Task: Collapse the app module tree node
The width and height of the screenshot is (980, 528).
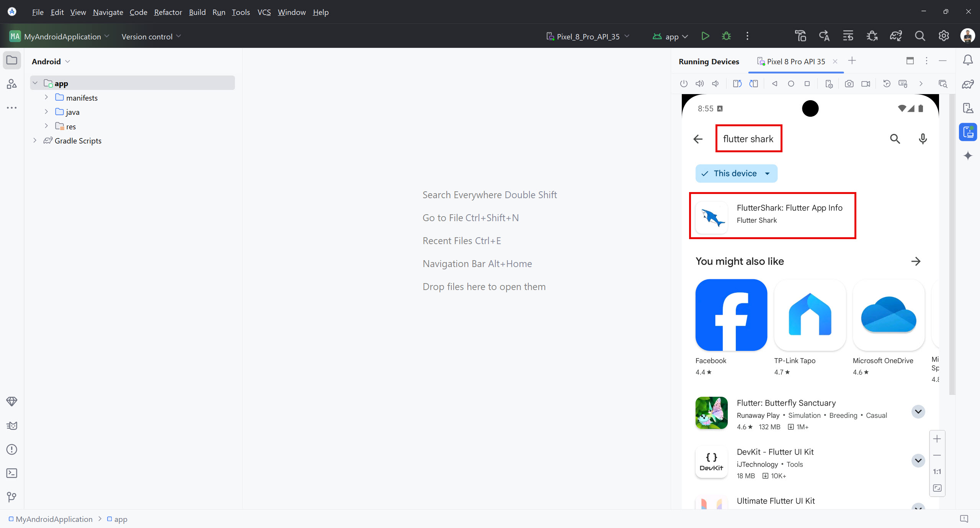Action: pos(35,83)
